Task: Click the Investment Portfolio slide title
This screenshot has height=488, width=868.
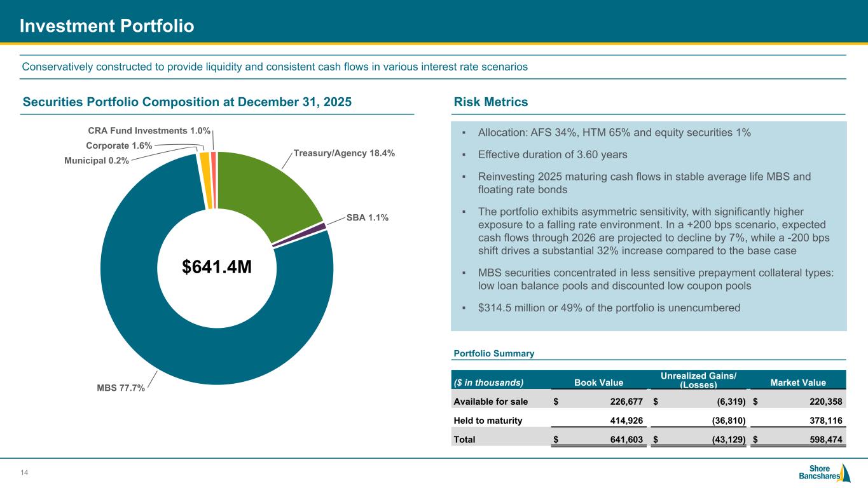Action: (107, 26)
